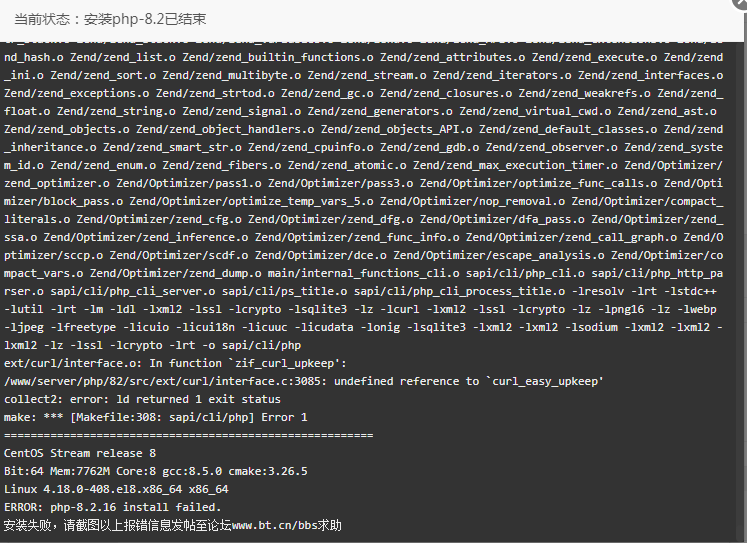Click the Linux 4.18.0-408.el8.x86_64 kernel line
This screenshot has width=747, height=543.
(116, 489)
